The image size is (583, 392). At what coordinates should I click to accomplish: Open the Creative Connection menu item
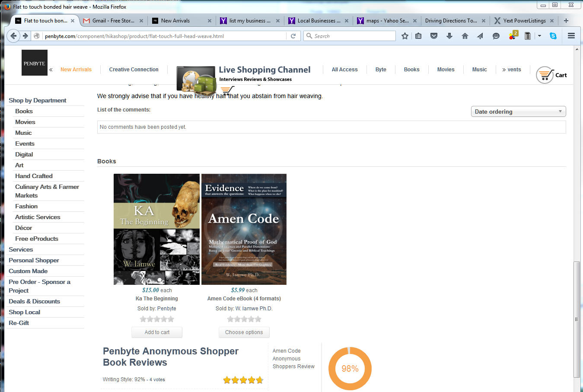tap(134, 70)
